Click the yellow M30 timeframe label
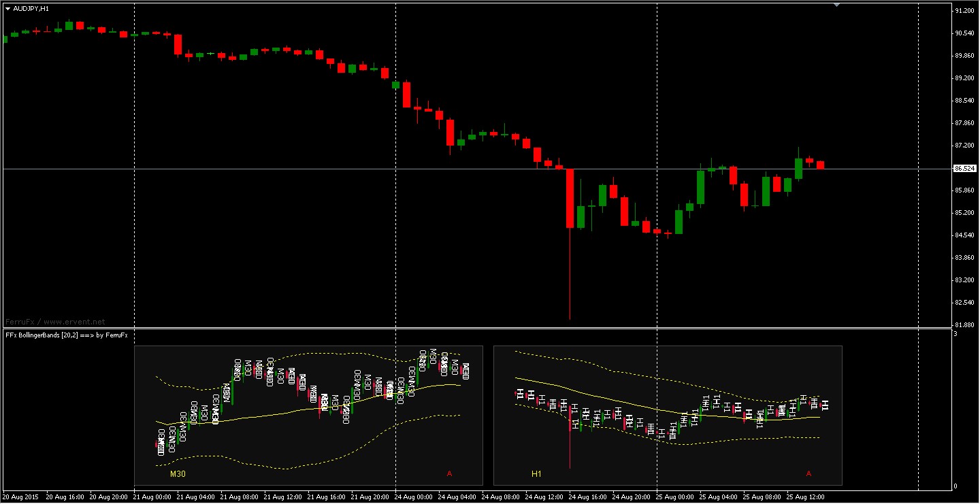This screenshot has width=980, height=504. [x=178, y=473]
